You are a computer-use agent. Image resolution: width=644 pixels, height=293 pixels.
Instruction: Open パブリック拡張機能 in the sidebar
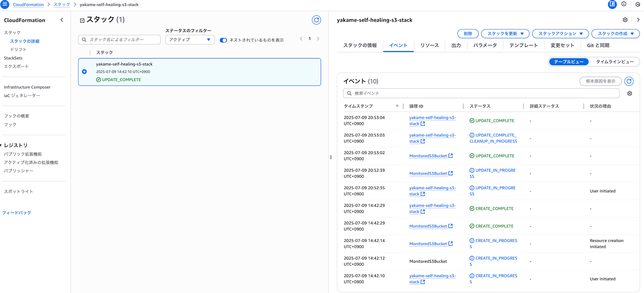(23, 154)
